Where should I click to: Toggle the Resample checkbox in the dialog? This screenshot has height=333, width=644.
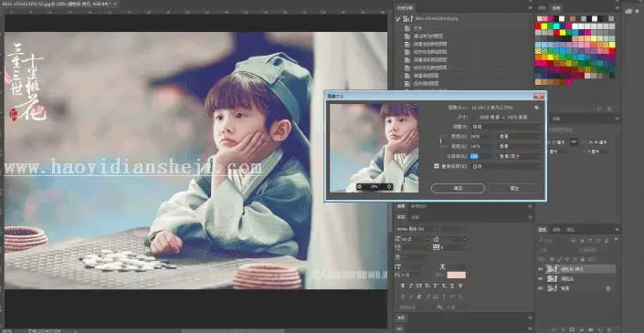pos(437,166)
